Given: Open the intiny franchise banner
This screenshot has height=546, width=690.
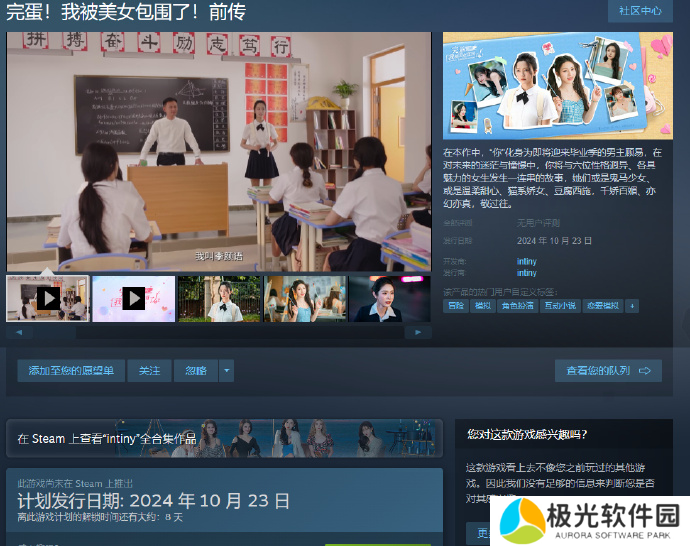Looking at the screenshot, I should pos(224,438).
